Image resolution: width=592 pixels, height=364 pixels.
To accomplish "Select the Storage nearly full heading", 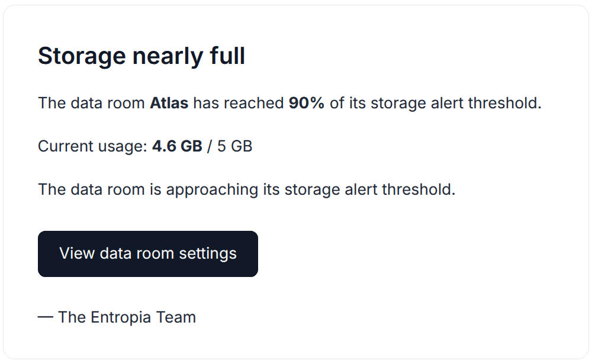I will click(x=142, y=56).
